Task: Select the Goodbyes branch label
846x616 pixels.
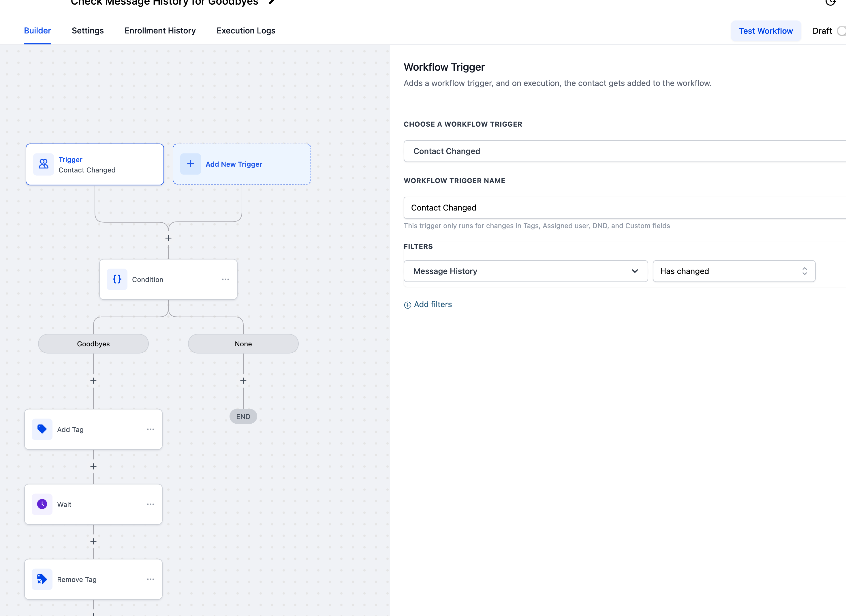Action: pyautogui.click(x=93, y=344)
